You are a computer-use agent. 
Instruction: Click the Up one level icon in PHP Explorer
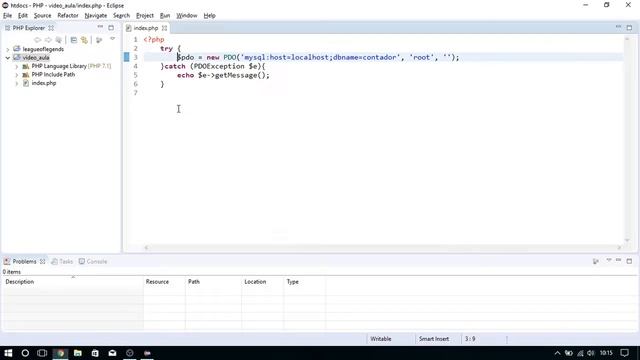pyautogui.click(x=59, y=40)
